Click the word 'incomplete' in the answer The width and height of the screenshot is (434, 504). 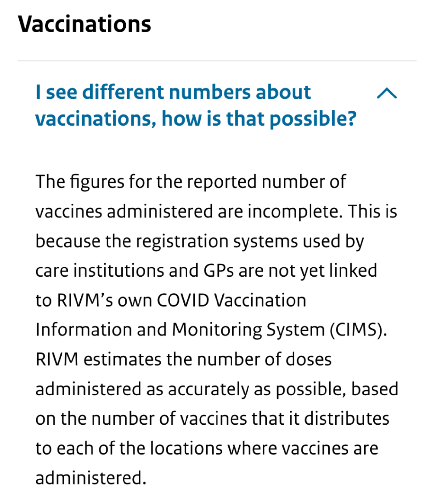tap(295, 212)
